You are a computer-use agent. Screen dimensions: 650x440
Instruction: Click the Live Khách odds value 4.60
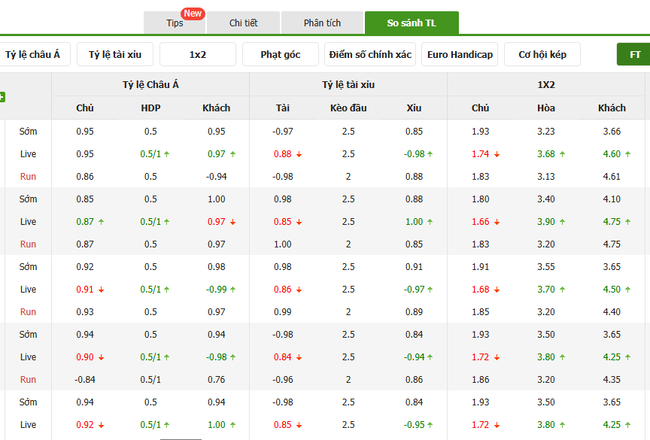(x=611, y=153)
